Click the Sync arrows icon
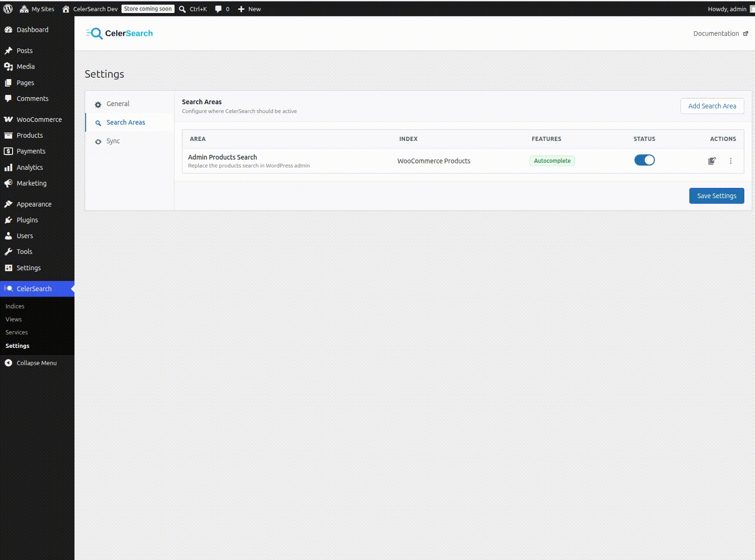Image resolution: width=755 pixels, height=560 pixels. 98,142
